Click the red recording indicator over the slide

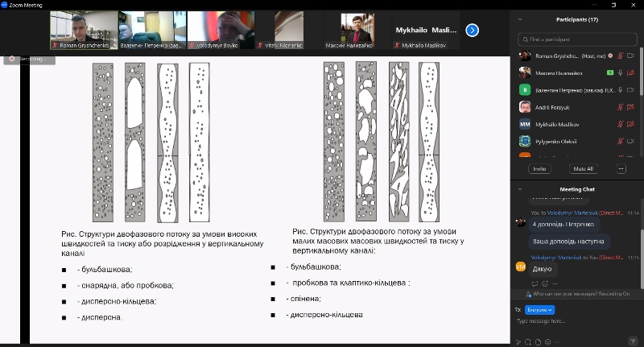coord(11,59)
